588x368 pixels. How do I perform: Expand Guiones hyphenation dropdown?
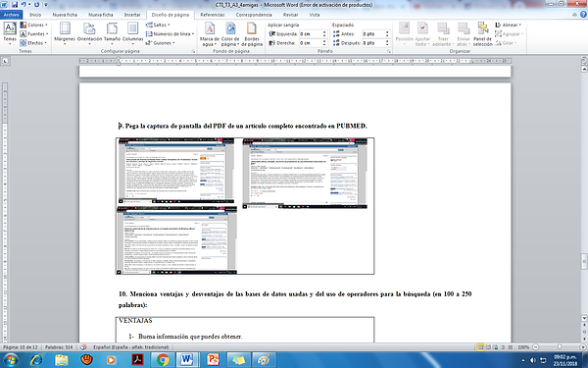pos(161,43)
